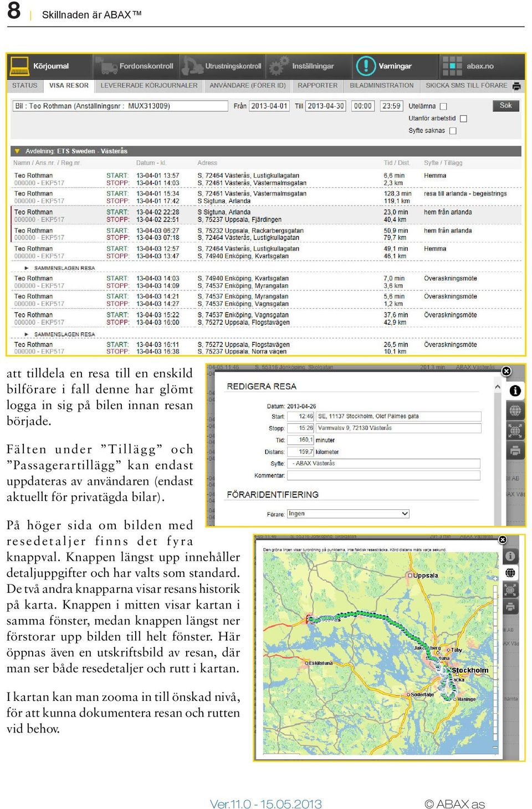The height and width of the screenshot is (809, 532).
Task: Collapse the Avdelning ETS Sweden - Västerås group
Action: tap(17, 151)
